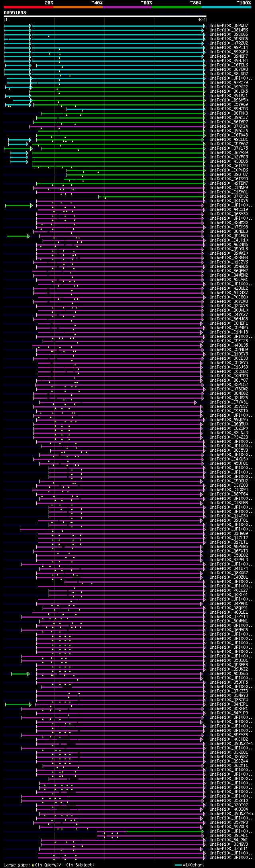Click the cyan ~100% identity color bar

click(x=226, y=7)
